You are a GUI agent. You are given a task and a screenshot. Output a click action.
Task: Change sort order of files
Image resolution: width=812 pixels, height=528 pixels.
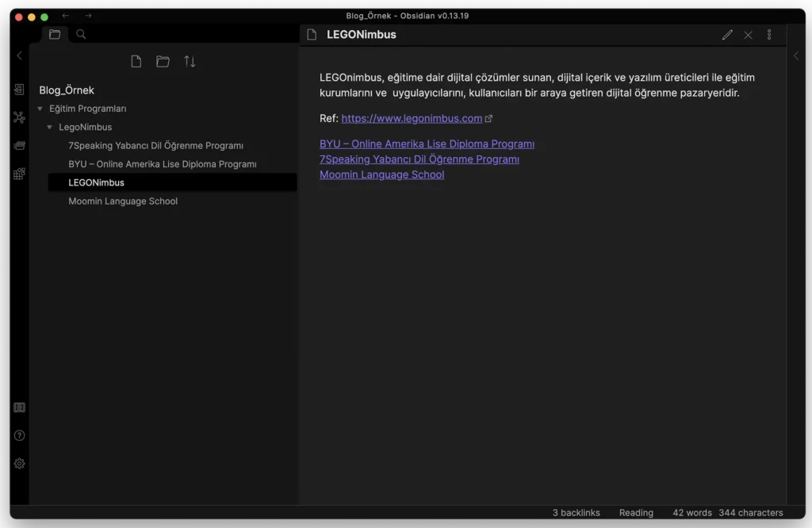click(190, 62)
